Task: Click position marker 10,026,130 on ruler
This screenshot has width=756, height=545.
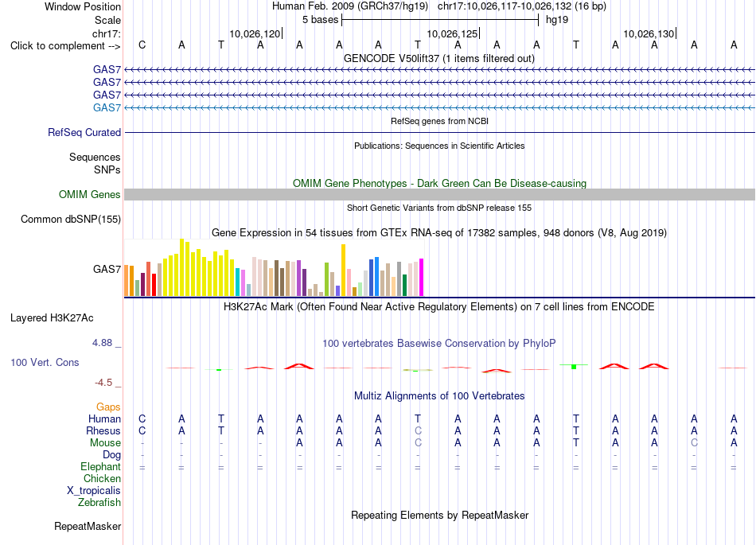Action: pyautogui.click(x=649, y=33)
